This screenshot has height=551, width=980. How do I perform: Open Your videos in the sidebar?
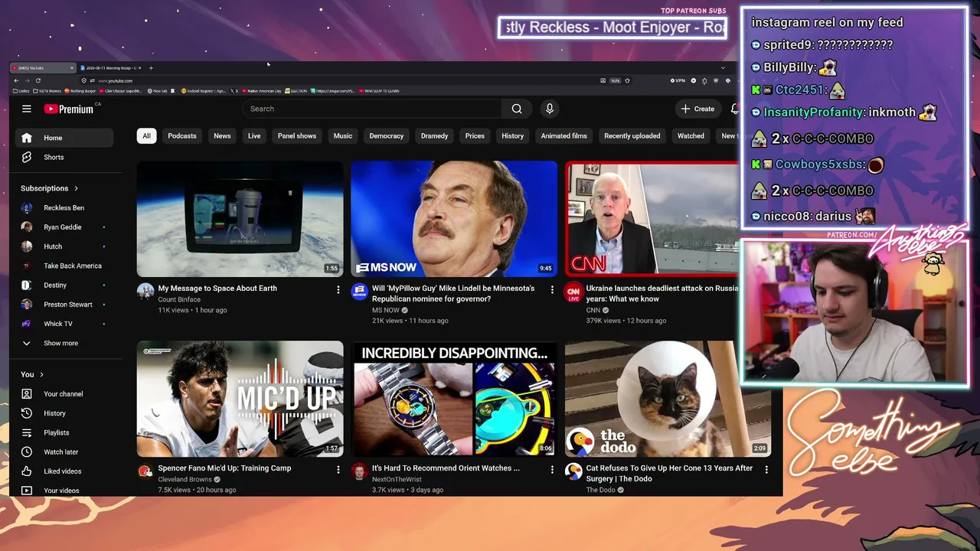(64, 491)
